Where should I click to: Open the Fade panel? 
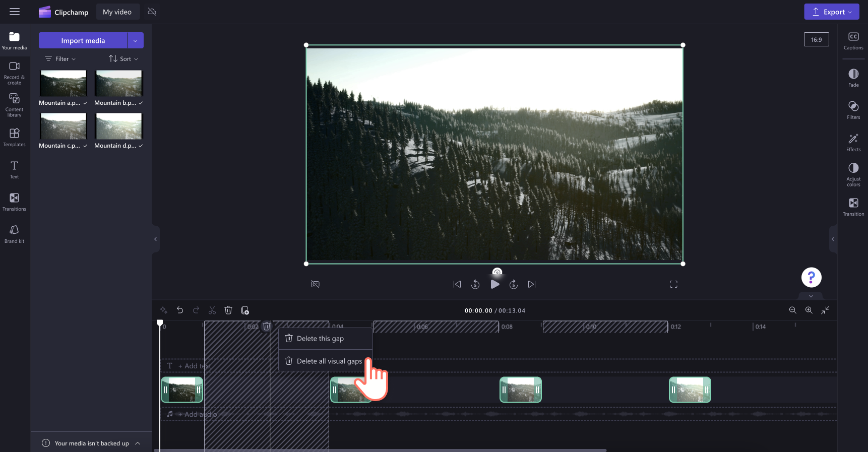pyautogui.click(x=853, y=78)
